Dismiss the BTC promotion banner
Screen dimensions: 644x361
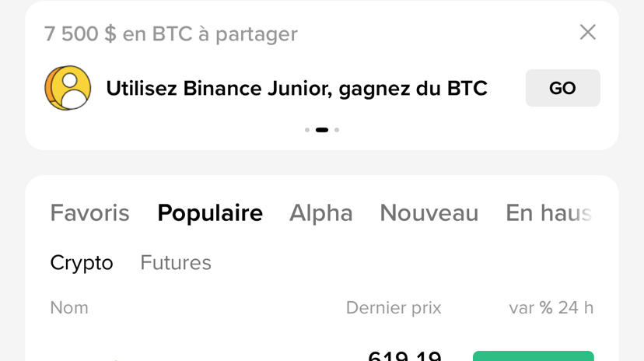point(587,32)
